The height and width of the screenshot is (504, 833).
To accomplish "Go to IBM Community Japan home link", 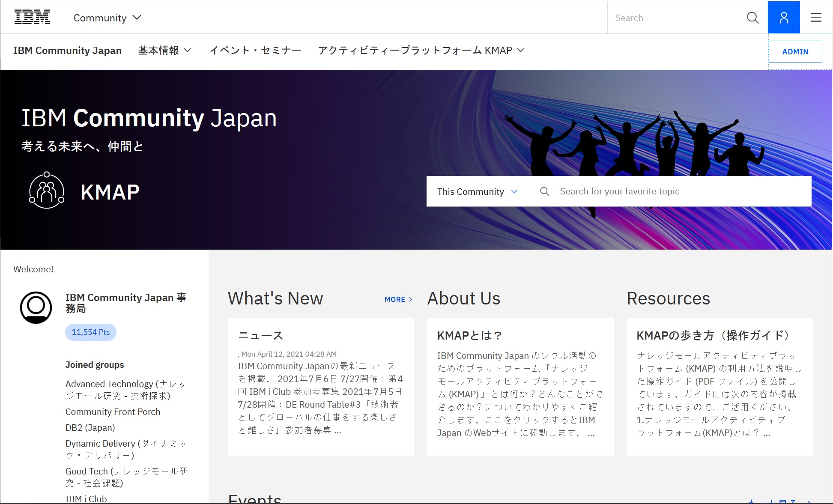I will pyautogui.click(x=67, y=51).
